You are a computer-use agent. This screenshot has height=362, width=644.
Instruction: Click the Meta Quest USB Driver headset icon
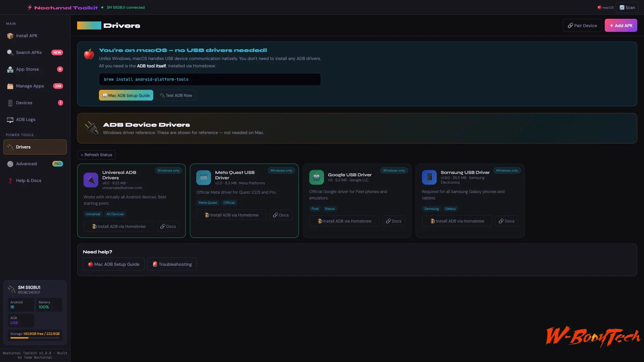click(x=204, y=178)
